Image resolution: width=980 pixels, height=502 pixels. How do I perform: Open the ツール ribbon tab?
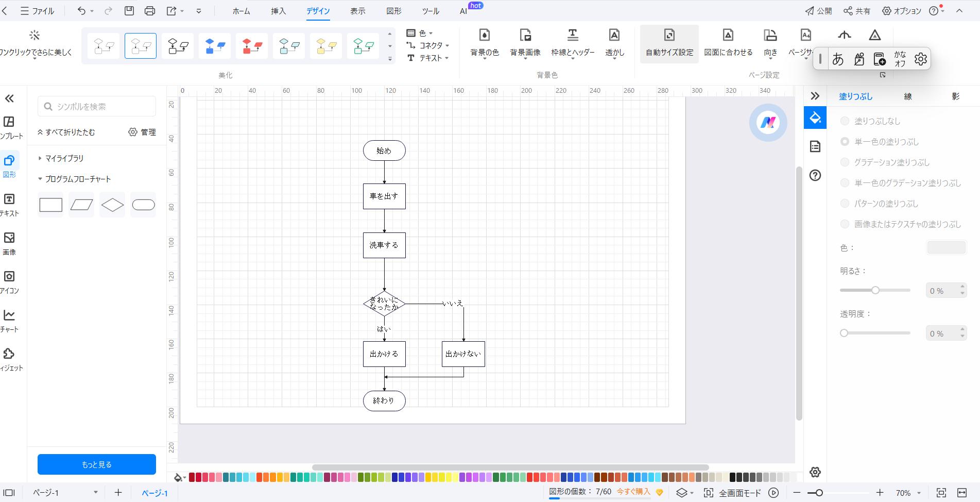[431, 11]
